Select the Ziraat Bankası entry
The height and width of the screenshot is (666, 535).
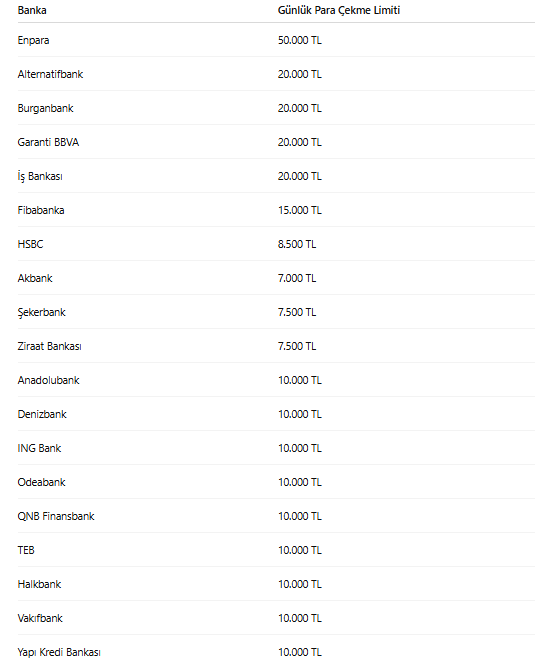(x=49, y=346)
